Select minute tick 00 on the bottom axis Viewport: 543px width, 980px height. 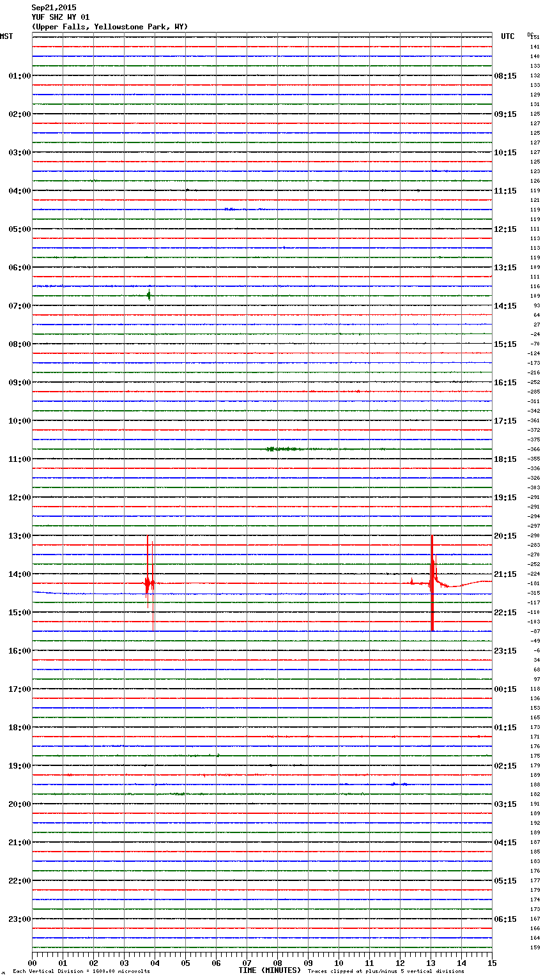point(32,963)
